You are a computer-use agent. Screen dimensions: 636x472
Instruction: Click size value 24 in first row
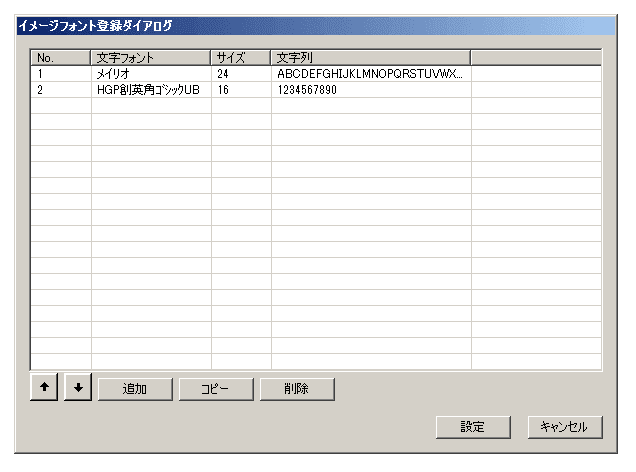click(x=222, y=74)
